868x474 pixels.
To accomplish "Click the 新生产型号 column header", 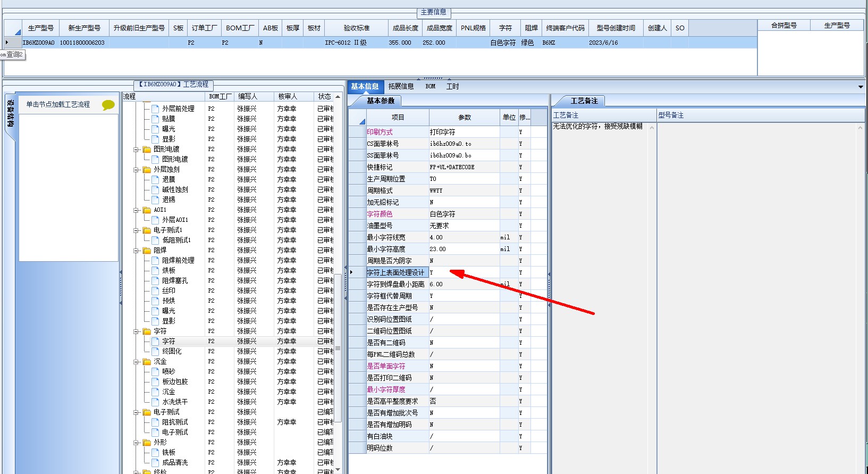I will [84, 28].
